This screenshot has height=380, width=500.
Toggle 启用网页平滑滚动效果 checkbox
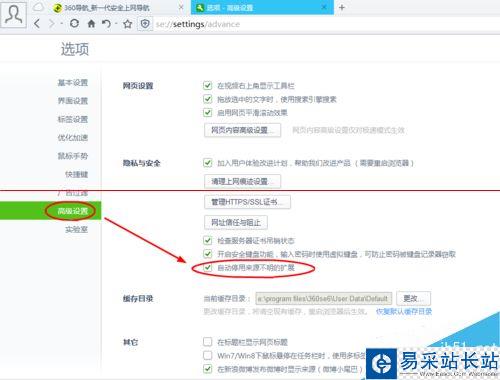[x=207, y=112]
